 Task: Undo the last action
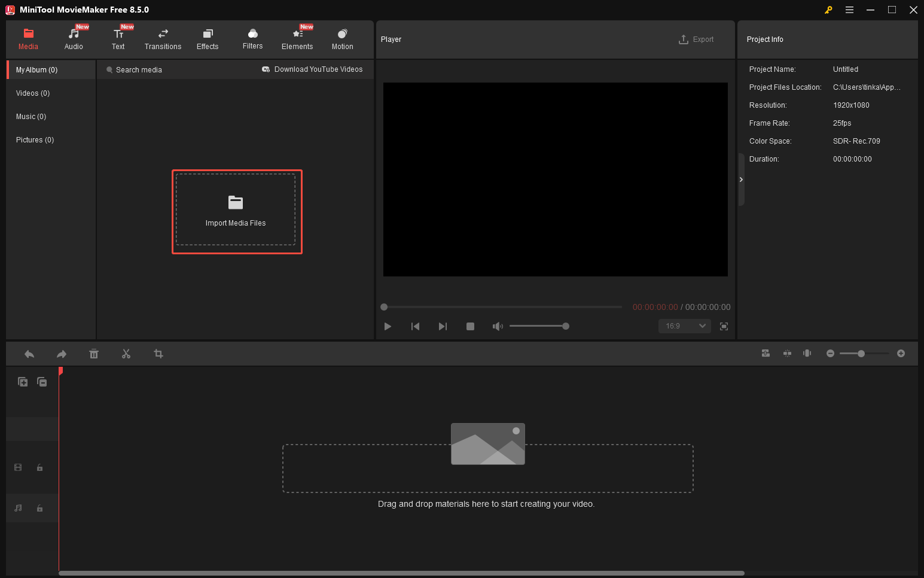click(29, 354)
